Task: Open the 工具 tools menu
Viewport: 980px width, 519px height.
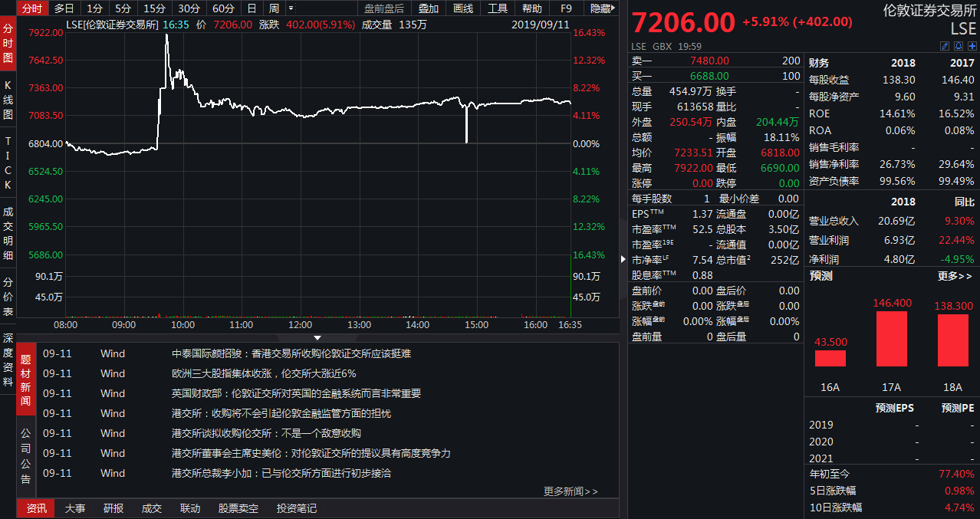Action: (x=498, y=8)
